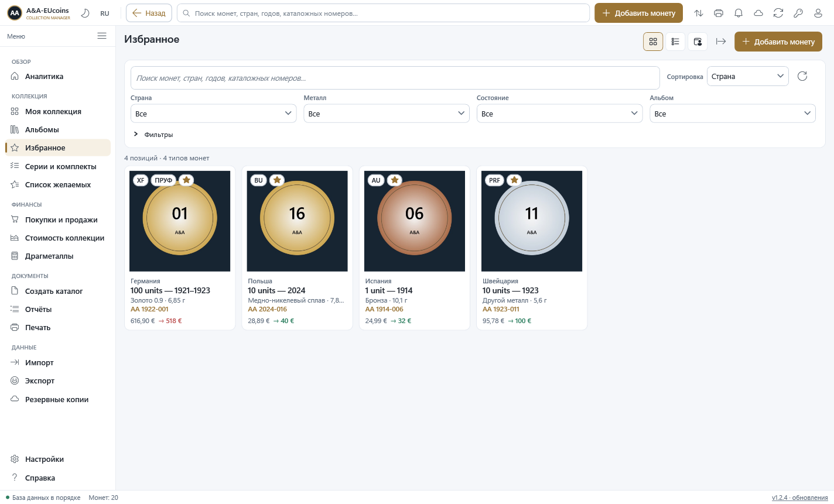Open the silver 11 coin thumbnail
834x504 pixels.
click(x=532, y=221)
